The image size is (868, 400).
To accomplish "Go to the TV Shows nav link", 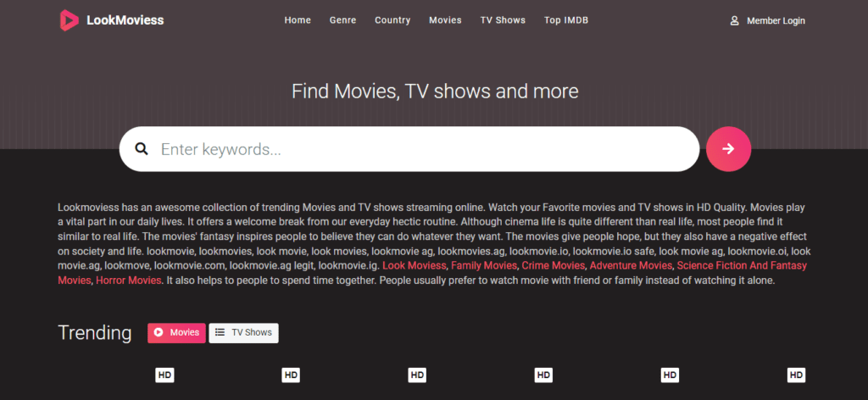I will [x=503, y=20].
